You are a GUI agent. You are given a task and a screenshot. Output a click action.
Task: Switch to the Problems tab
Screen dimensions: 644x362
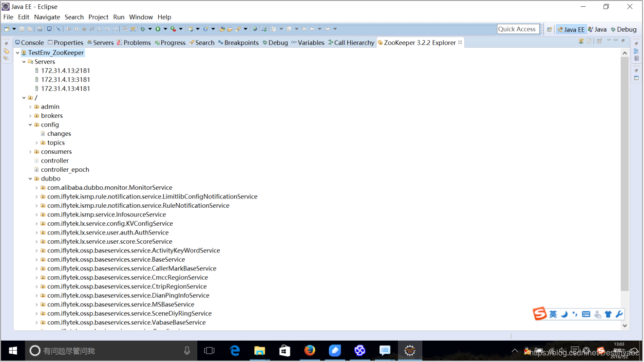pyautogui.click(x=134, y=43)
